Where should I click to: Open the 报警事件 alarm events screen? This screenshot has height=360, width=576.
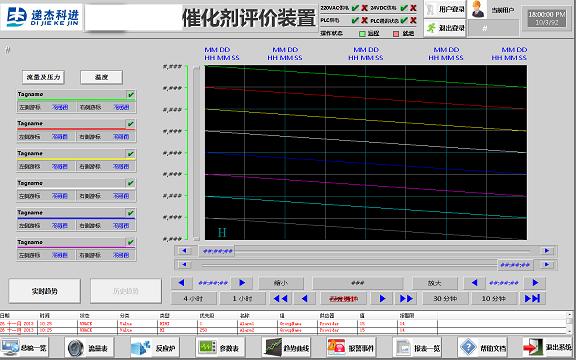pyautogui.click(x=351, y=347)
